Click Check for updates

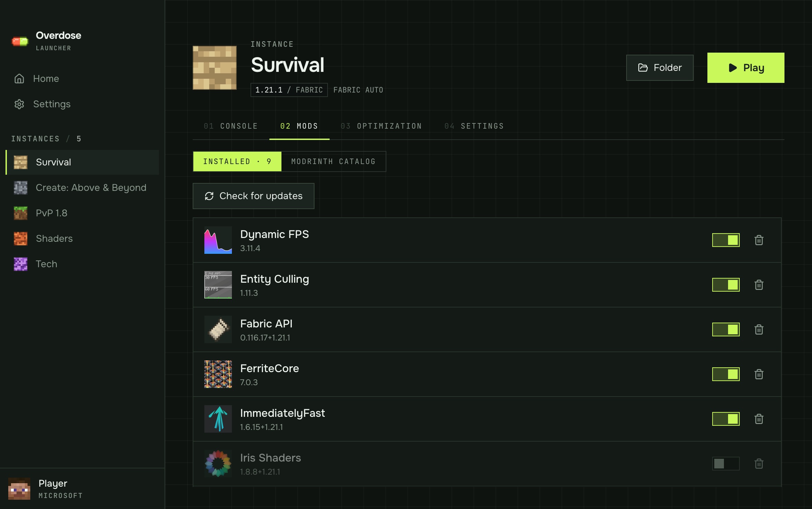point(254,196)
